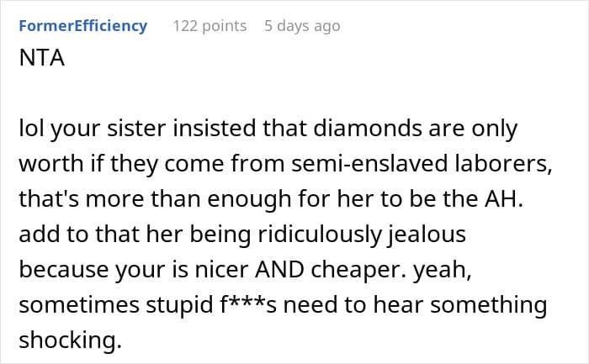Click the censored word f***s
Screen dimensions: 589x364
click(x=248, y=304)
